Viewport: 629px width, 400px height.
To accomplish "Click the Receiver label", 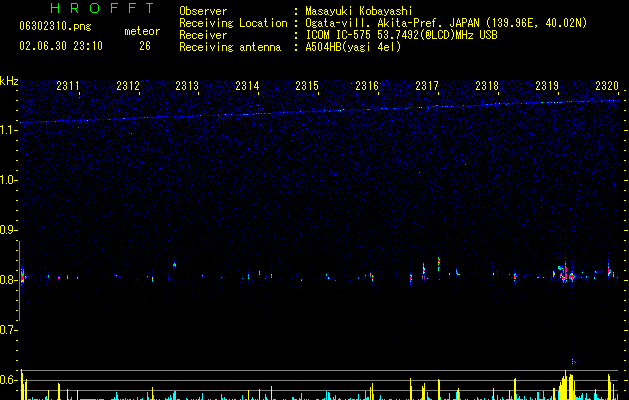I will tap(203, 35).
